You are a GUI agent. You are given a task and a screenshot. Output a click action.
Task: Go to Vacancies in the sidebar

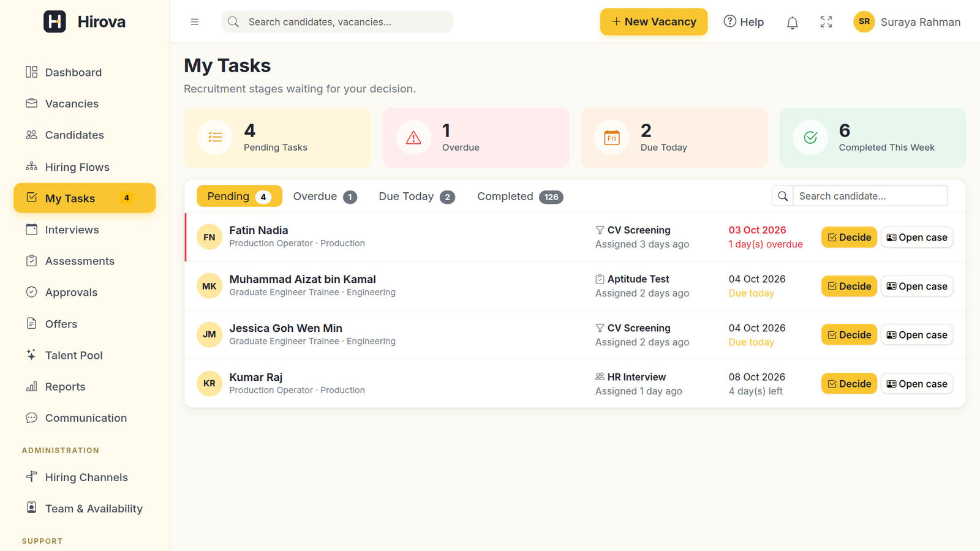[85, 103]
